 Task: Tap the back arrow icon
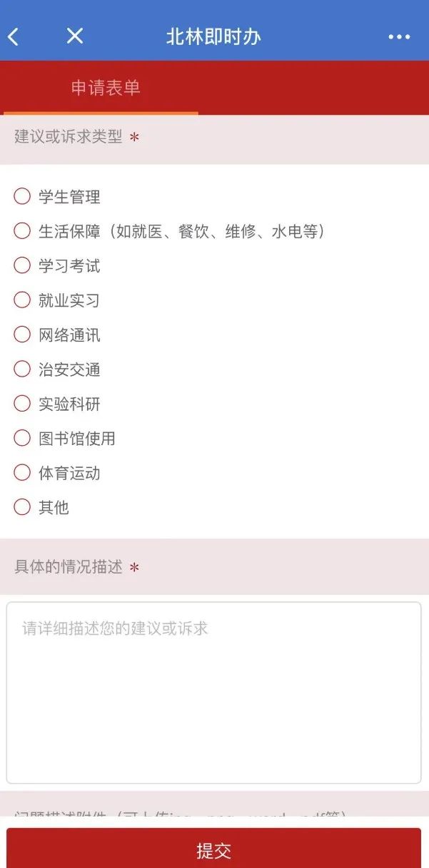(14, 36)
